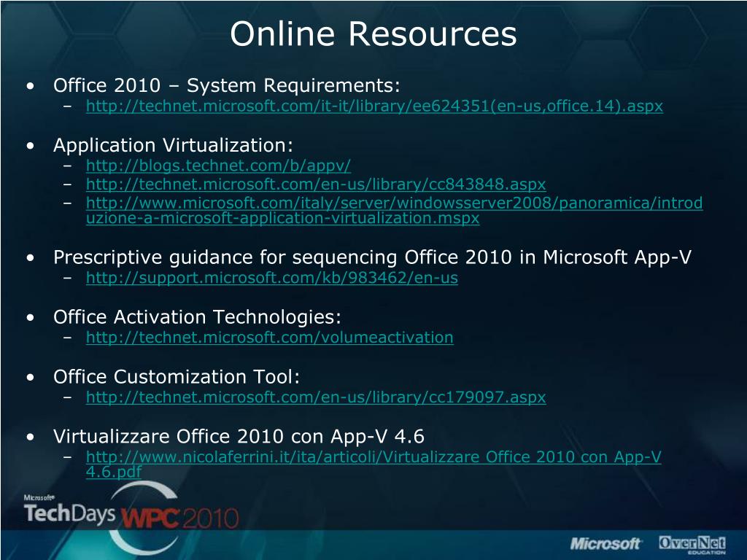Select the 'Application Virtualization:' heading

(174, 145)
